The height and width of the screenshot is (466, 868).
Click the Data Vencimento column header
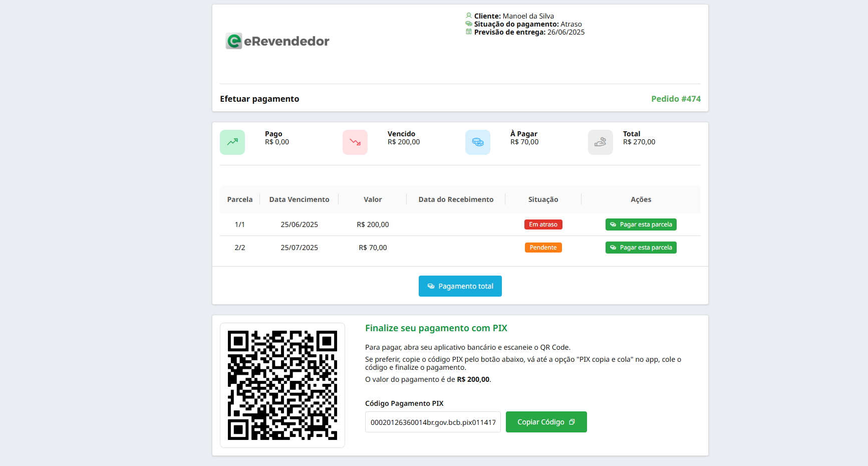tap(299, 199)
